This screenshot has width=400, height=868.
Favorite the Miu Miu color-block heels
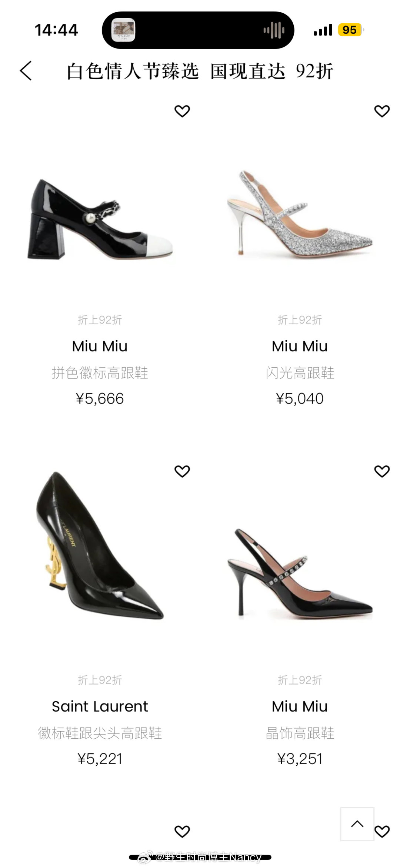tap(182, 111)
